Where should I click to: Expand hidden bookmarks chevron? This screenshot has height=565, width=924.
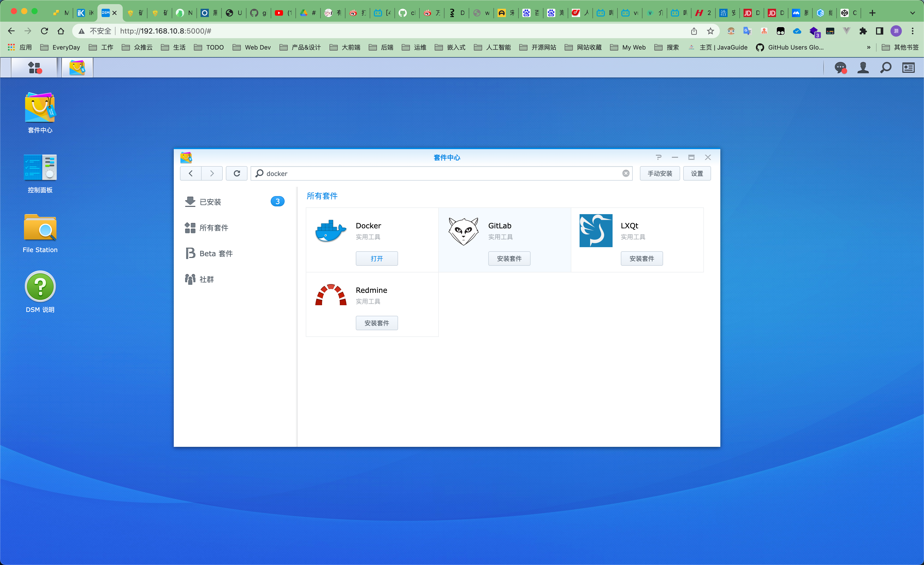[869, 47]
